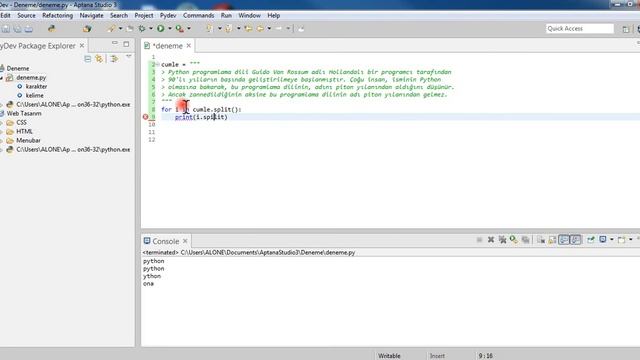Select the Deneme project in explorer
This screenshot has height=360, width=640.
pyautogui.click(x=18, y=69)
